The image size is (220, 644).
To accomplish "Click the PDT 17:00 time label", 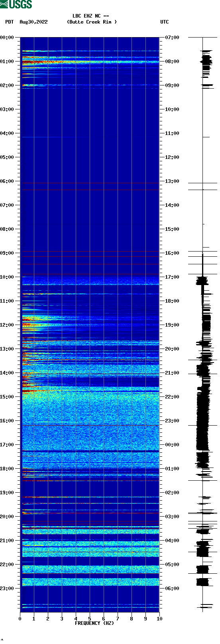I will click(7, 445).
